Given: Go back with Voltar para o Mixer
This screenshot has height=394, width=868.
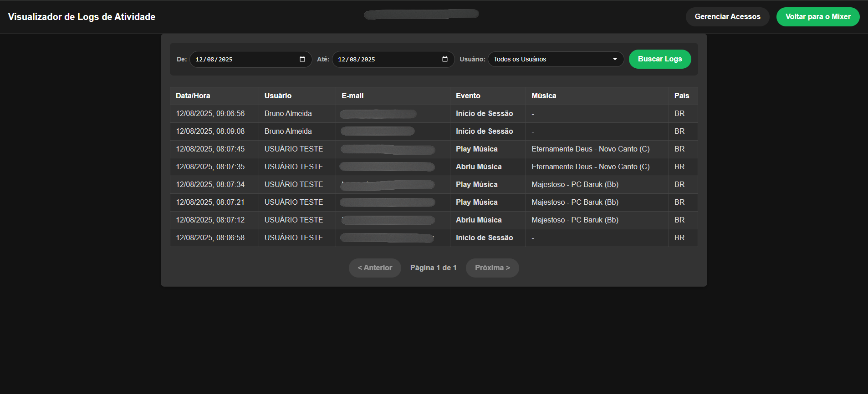Looking at the screenshot, I should 817,17.
